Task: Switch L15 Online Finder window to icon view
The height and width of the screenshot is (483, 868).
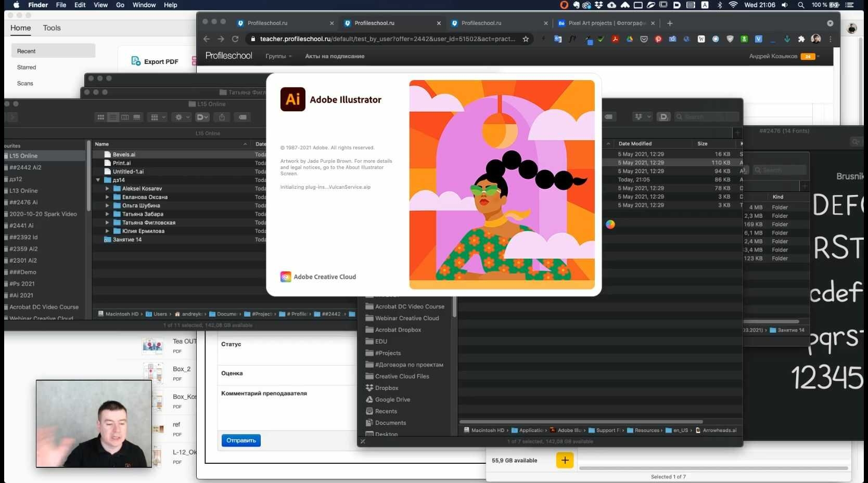Action: coord(101,117)
